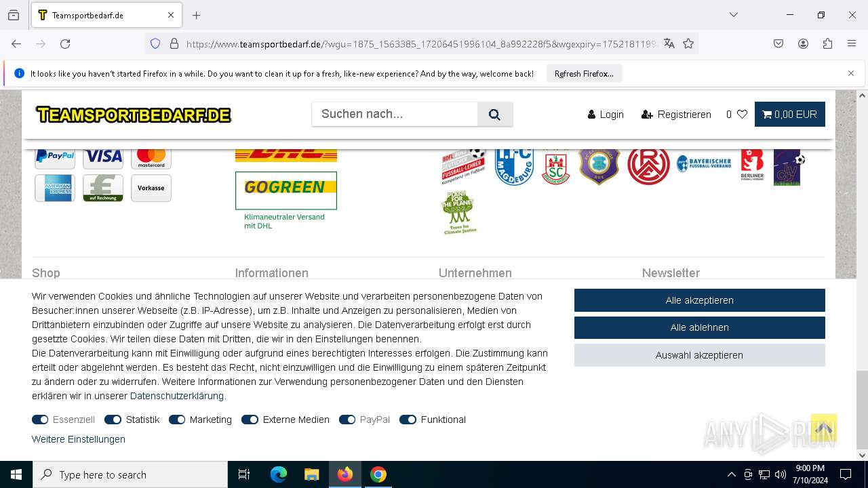The width and height of the screenshot is (868, 488).
Task: Open the list all tabs dropdown
Action: [734, 15]
